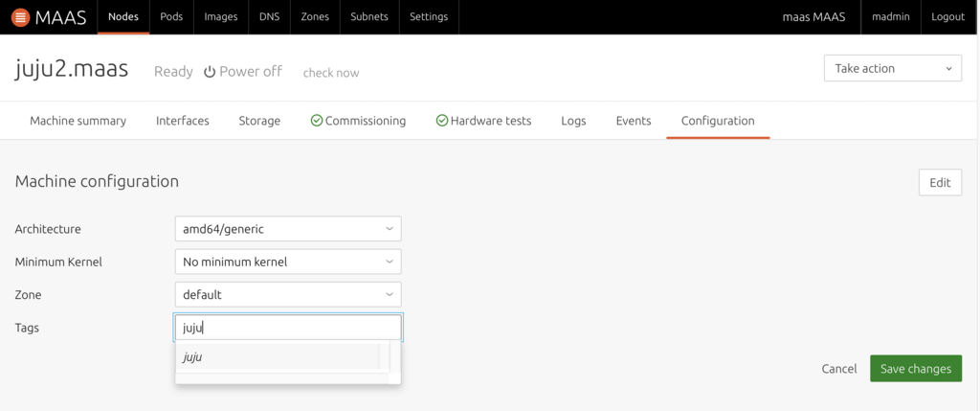Viewport: 980px width, 411px height.
Task: Click the Minimum Kernel field label
Action: point(58,262)
